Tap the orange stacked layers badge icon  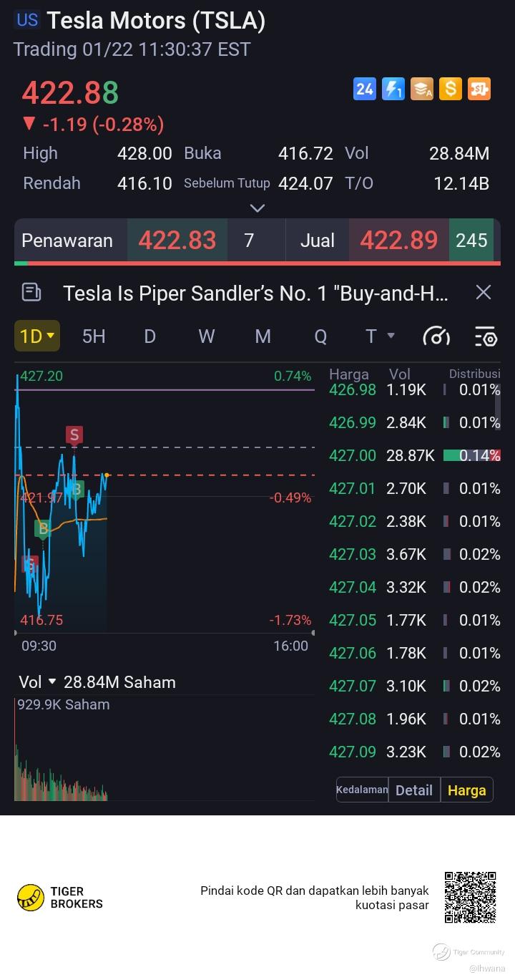(422, 89)
